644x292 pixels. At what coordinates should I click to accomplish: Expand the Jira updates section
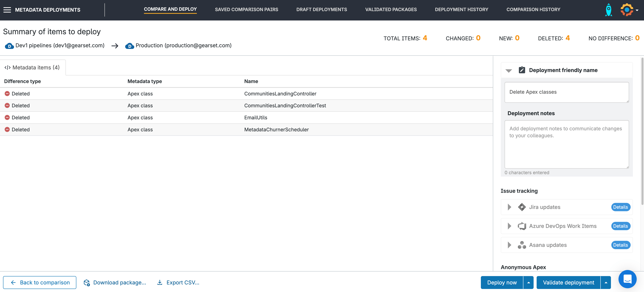pos(509,207)
